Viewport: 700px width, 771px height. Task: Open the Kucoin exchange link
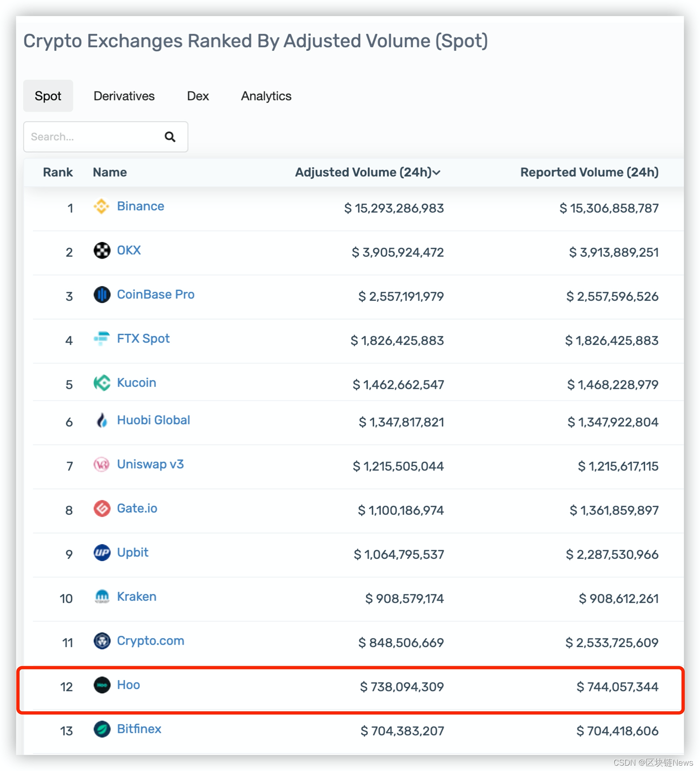coord(136,383)
